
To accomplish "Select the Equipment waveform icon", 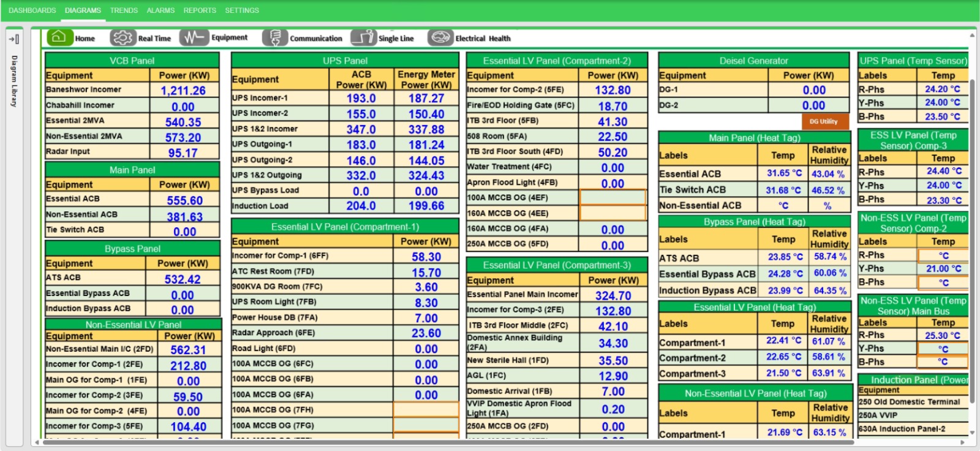I will click(x=194, y=38).
